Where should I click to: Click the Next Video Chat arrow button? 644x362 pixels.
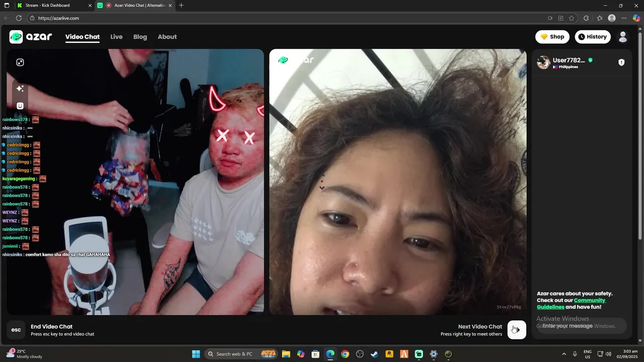[x=517, y=330]
